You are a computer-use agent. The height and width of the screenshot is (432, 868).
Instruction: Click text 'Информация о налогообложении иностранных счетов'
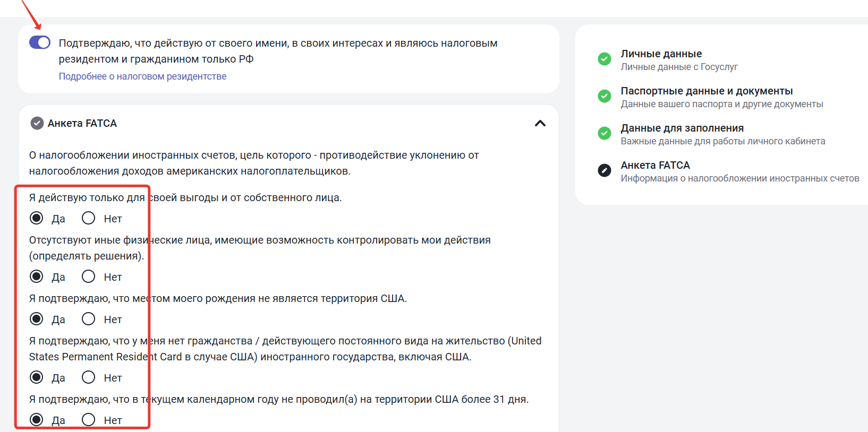point(740,178)
